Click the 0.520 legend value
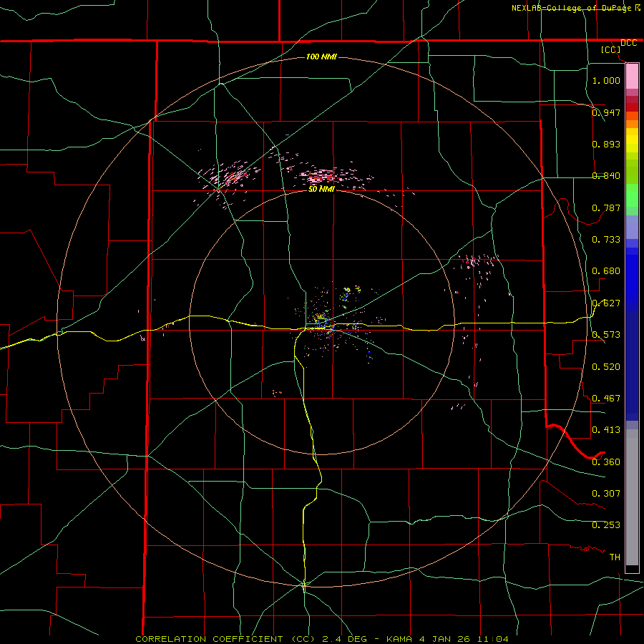This screenshot has width=644, height=644. click(x=606, y=366)
